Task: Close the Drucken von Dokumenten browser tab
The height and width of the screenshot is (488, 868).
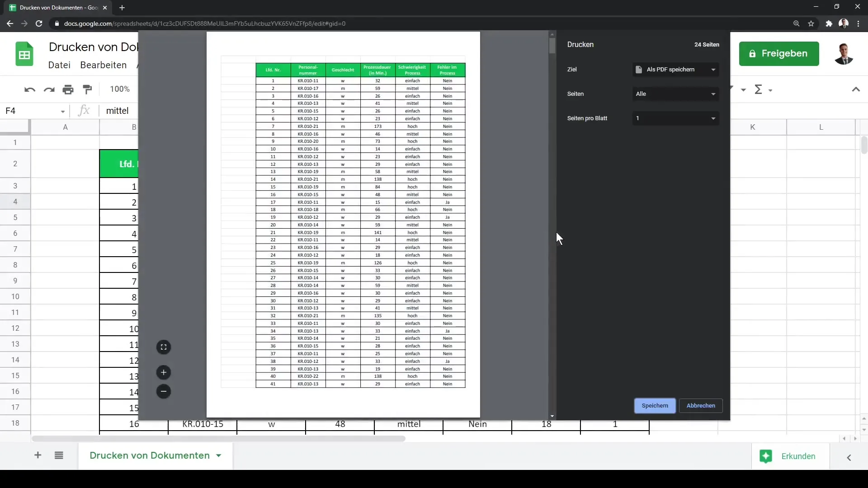Action: tap(105, 8)
